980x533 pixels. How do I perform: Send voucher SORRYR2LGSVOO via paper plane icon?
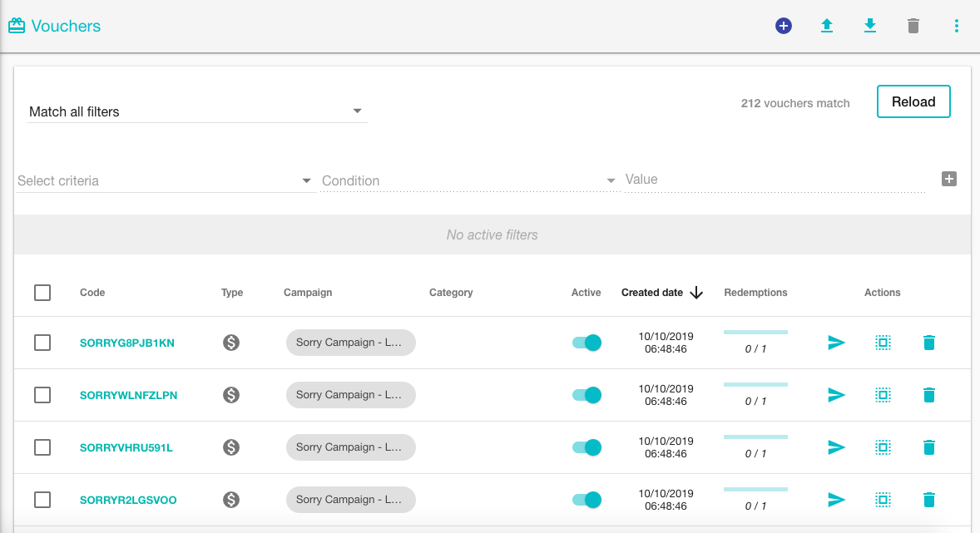(x=836, y=500)
